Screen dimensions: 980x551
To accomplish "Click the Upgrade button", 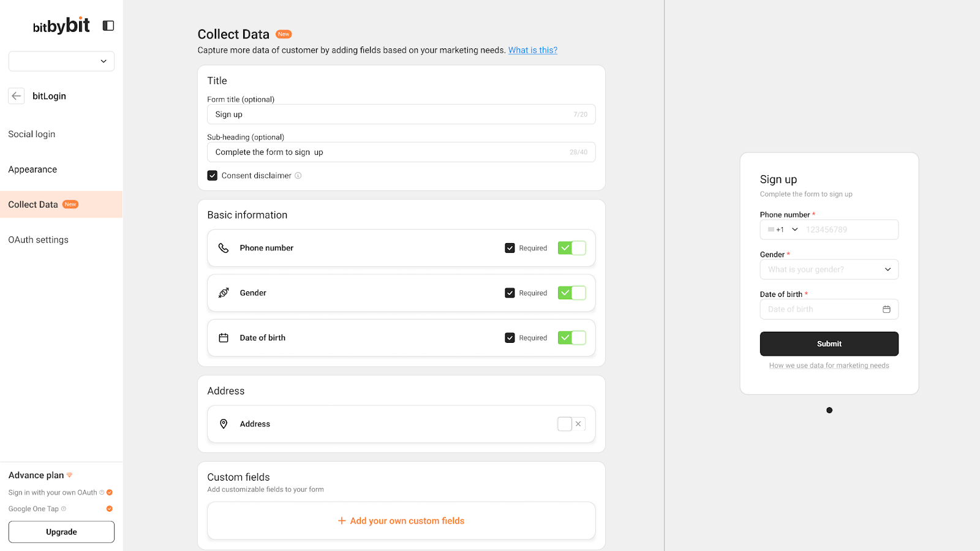I will pyautogui.click(x=61, y=532).
